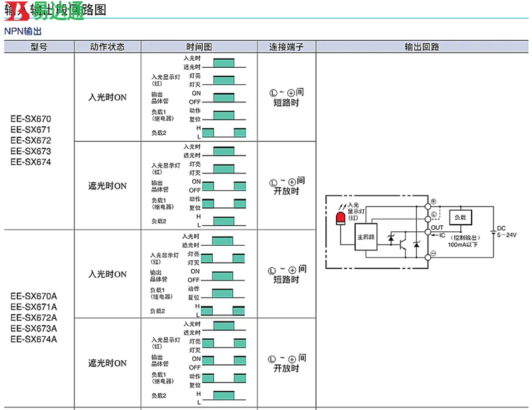This screenshot has height=410, width=532.
Task: Click the L terminal circle on circuit
Action: point(428,219)
